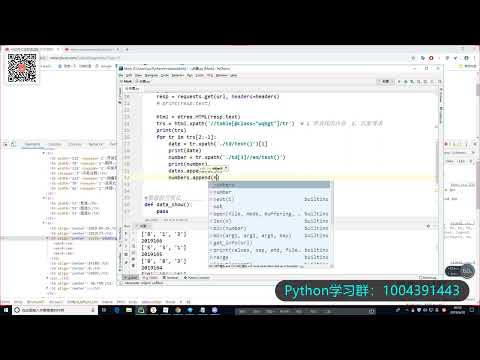
Task: Choose 'number' in the autocomplete popup
Action: click(x=269, y=192)
